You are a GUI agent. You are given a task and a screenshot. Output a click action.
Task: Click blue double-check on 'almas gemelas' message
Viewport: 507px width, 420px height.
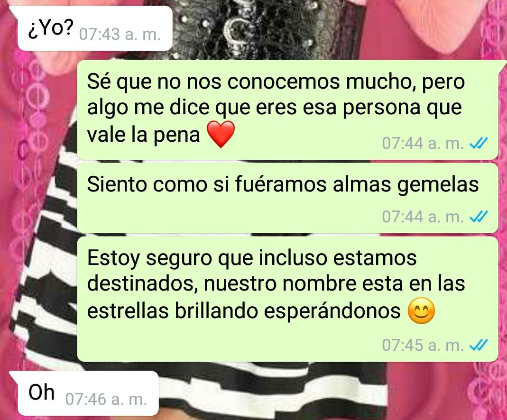(479, 217)
